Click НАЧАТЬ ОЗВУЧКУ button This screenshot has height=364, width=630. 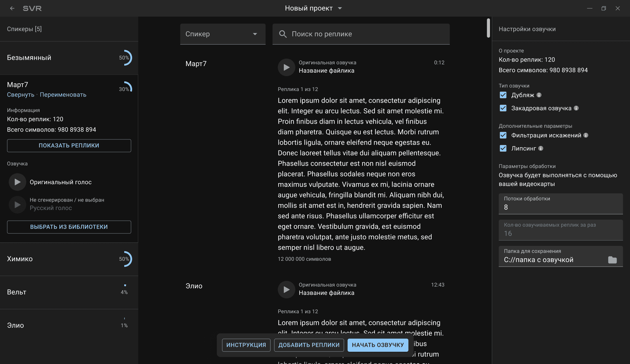tap(378, 345)
